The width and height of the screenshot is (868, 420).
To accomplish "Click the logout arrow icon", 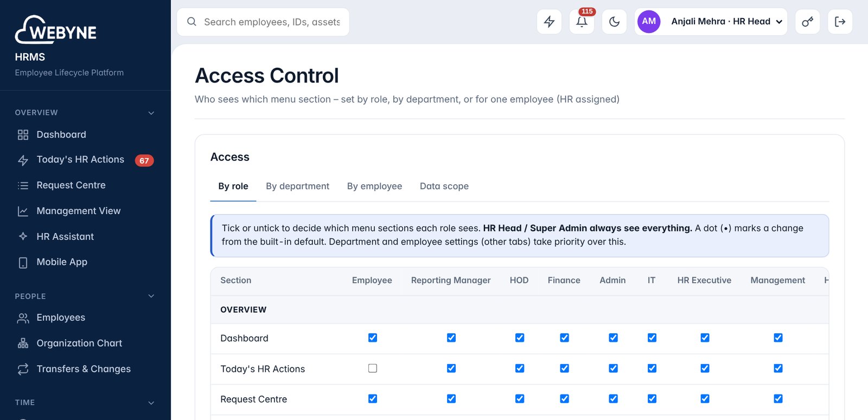I will 840,22.
